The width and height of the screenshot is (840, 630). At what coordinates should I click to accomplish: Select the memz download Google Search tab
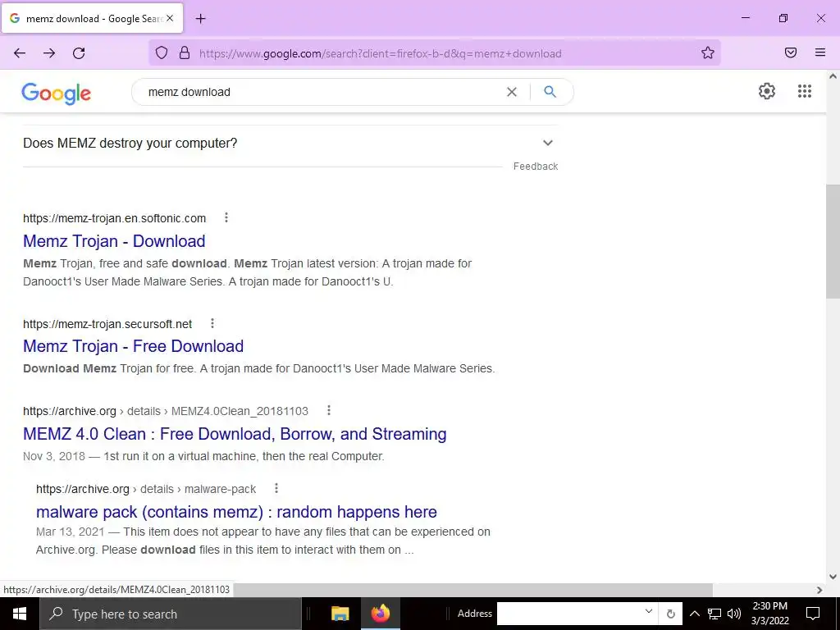click(x=93, y=18)
